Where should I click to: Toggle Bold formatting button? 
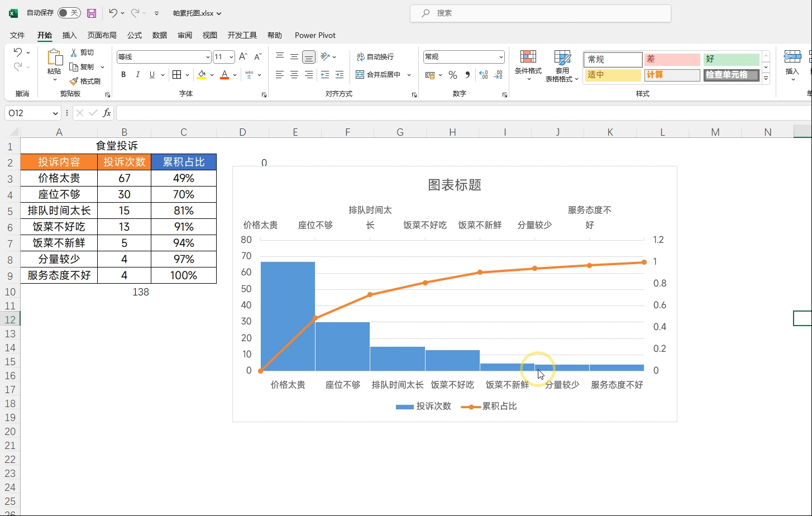pyautogui.click(x=123, y=75)
